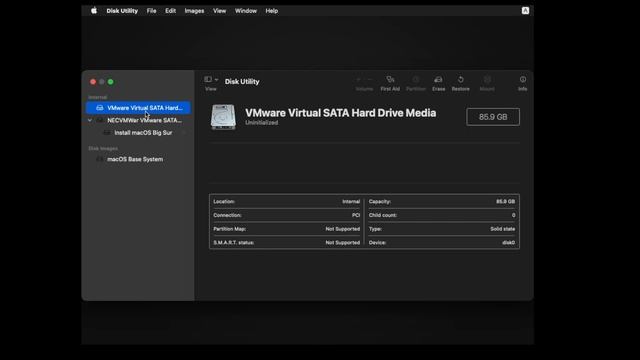
Task: Open the File menu
Action: click(x=151, y=11)
